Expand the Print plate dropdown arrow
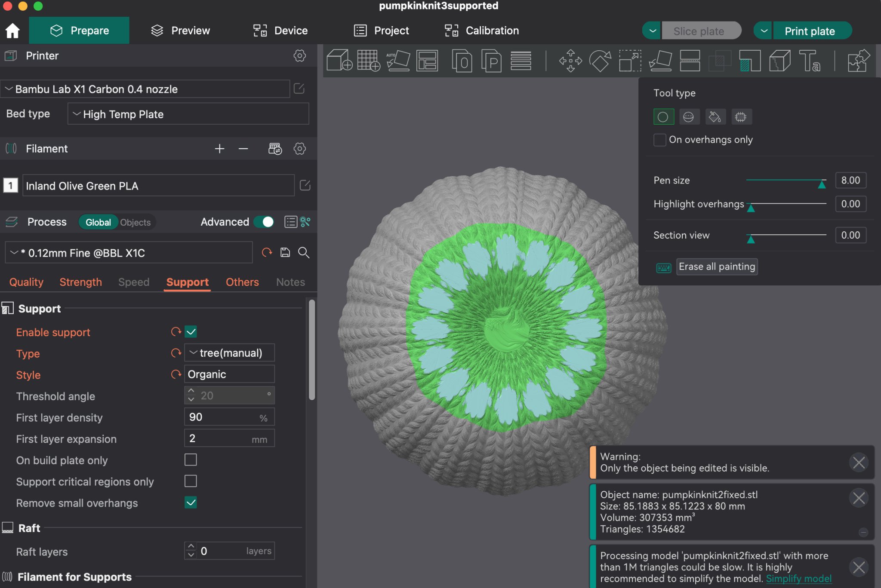881x588 pixels. 764,31
